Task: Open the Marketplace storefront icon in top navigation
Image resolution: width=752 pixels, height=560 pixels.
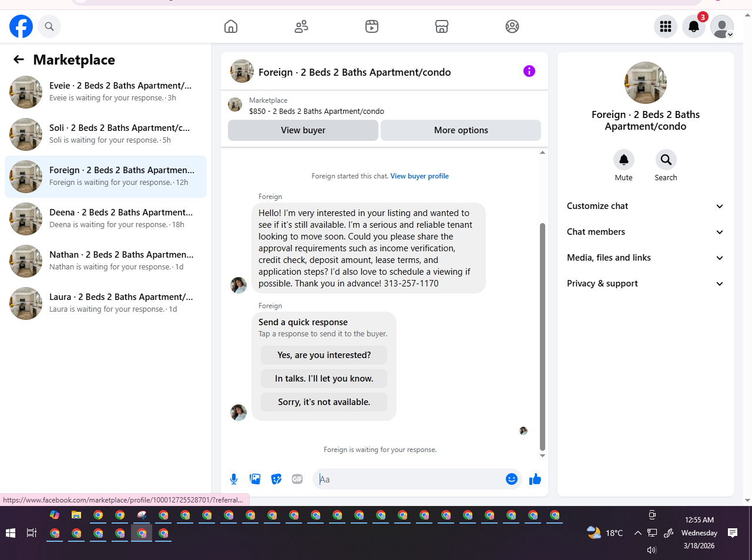Action: 442,26
